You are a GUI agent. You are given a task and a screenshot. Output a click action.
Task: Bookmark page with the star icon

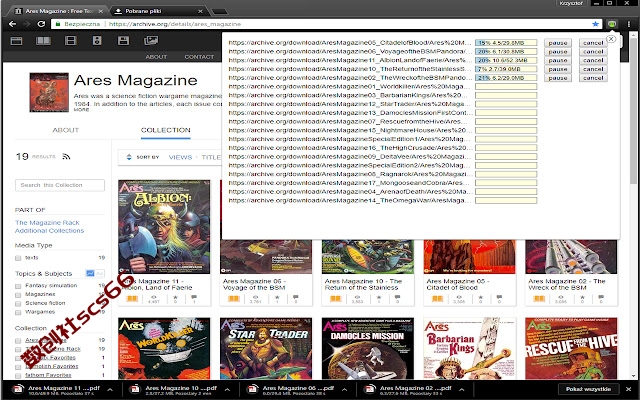596,24
